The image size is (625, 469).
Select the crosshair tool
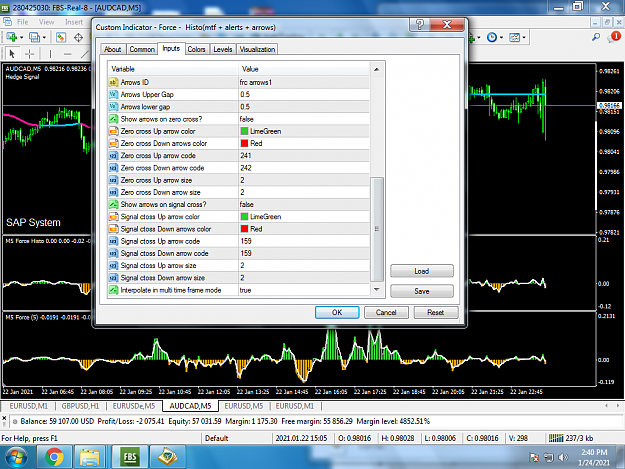tap(29, 53)
